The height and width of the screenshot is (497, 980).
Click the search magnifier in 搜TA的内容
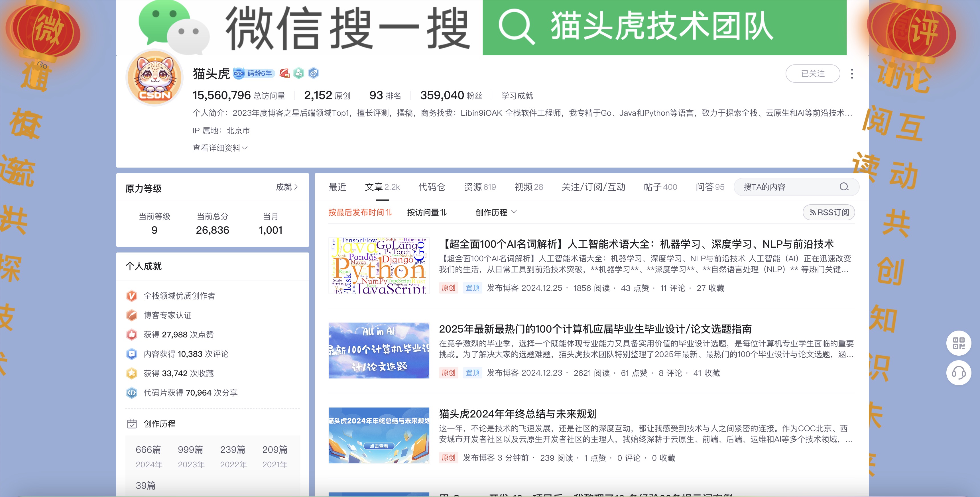844,187
